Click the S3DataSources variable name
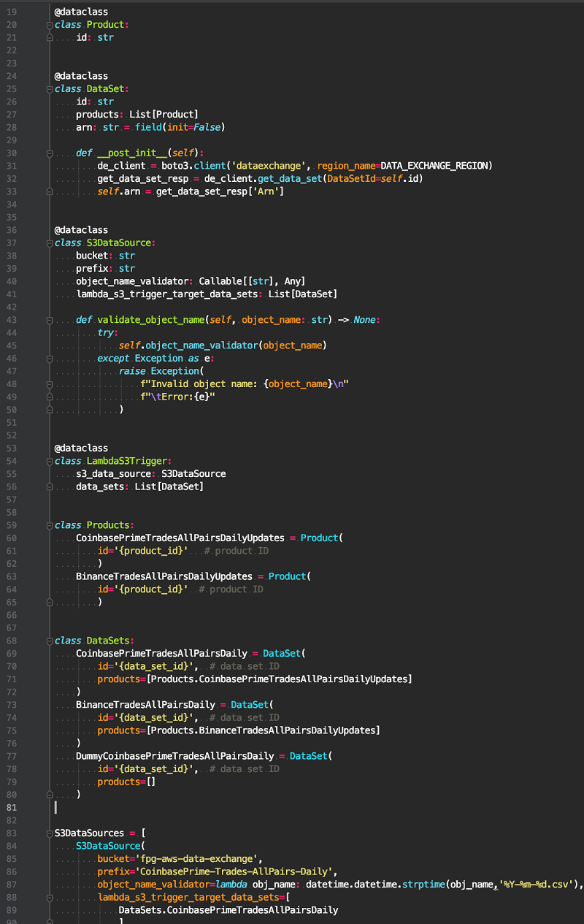584x924 pixels. [x=90, y=833]
